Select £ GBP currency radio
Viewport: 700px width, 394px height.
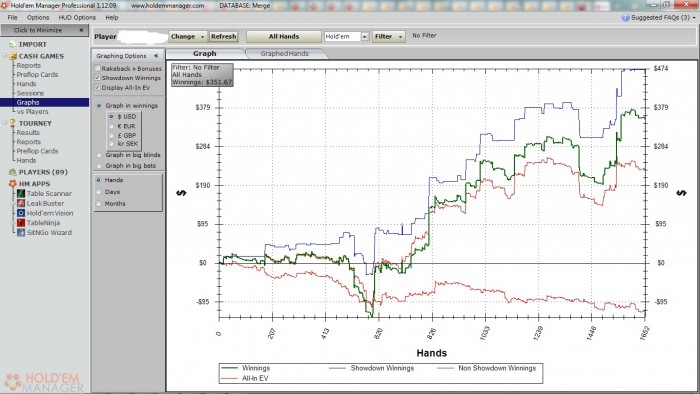[x=111, y=135]
